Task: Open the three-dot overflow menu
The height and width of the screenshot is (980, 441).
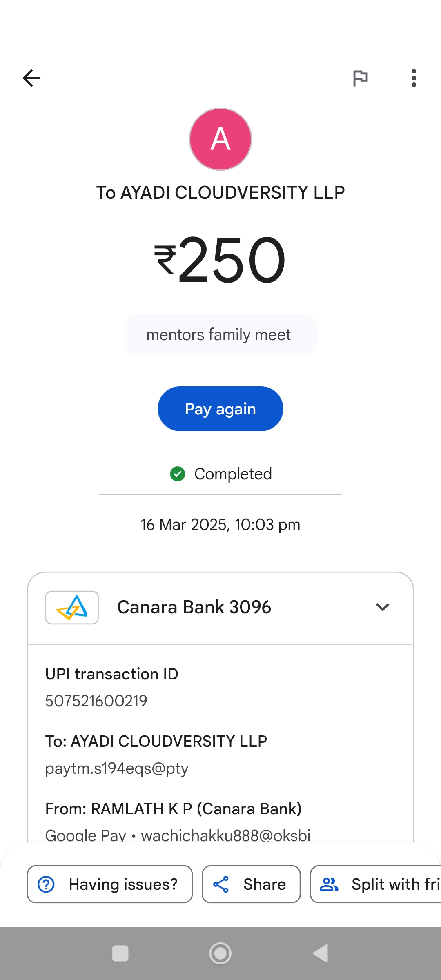Action: (414, 78)
